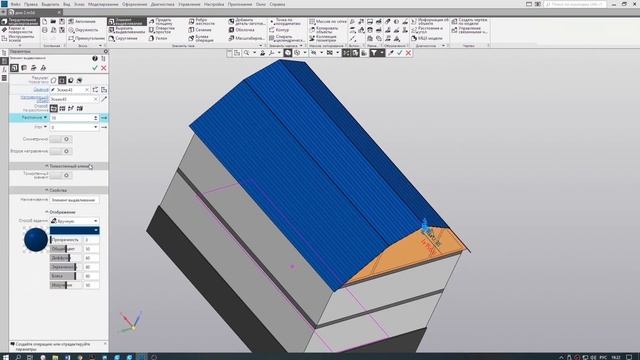Choose the second Результат option icon
This screenshot has height=360, width=640.
[x=62, y=80]
